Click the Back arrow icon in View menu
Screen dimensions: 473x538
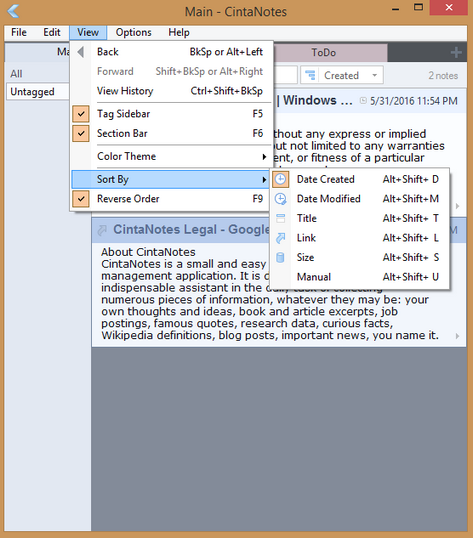click(81, 52)
